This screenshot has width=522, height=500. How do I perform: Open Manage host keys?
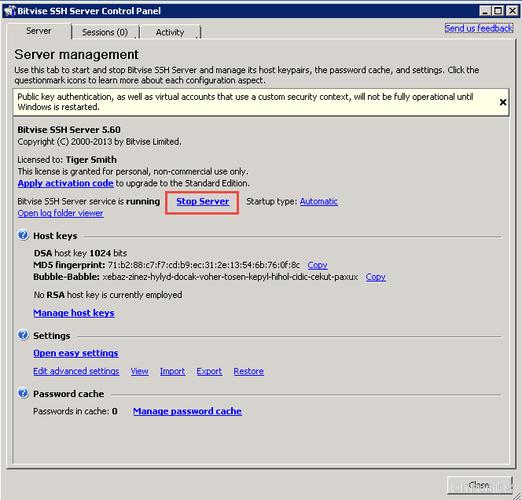[x=74, y=313]
